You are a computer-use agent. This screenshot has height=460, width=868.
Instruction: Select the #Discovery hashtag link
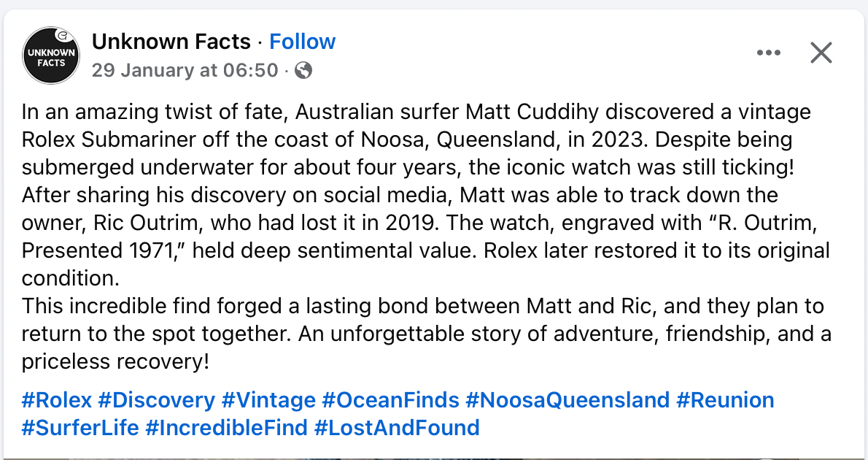[157, 400]
